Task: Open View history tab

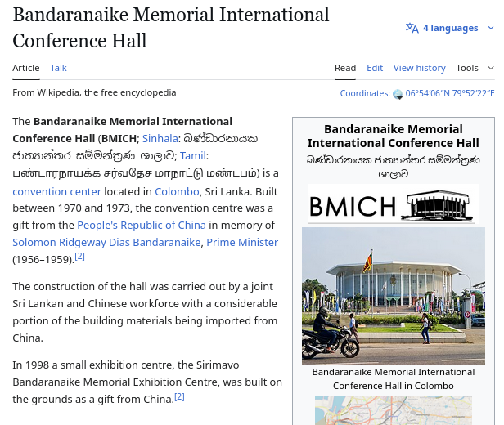Action: [420, 68]
